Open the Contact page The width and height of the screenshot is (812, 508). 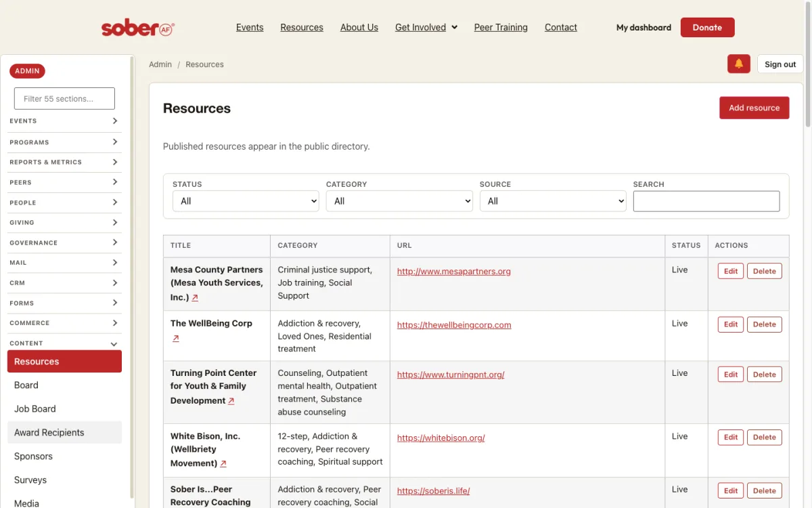(561, 28)
